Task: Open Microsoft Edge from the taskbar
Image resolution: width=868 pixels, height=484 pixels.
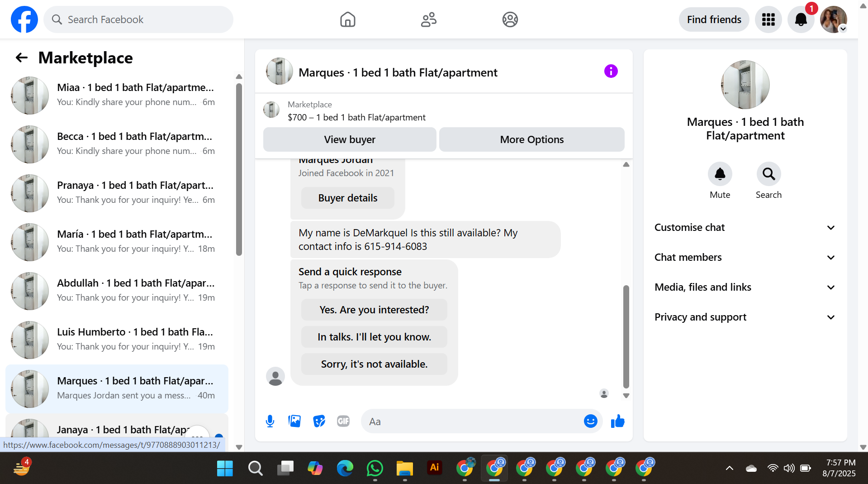Action: (345, 468)
